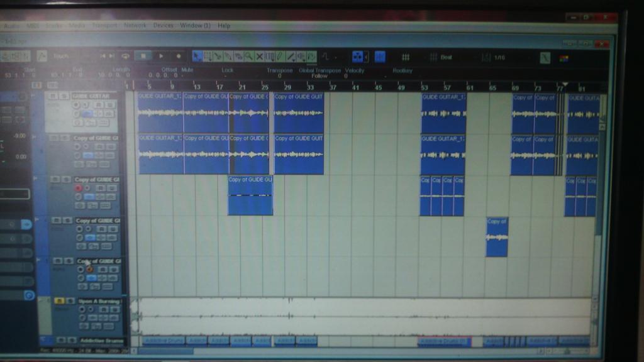The width and height of the screenshot is (644, 362).
Task: Expand the GUIDE GUITAR track arrow
Action: tap(34, 96)
